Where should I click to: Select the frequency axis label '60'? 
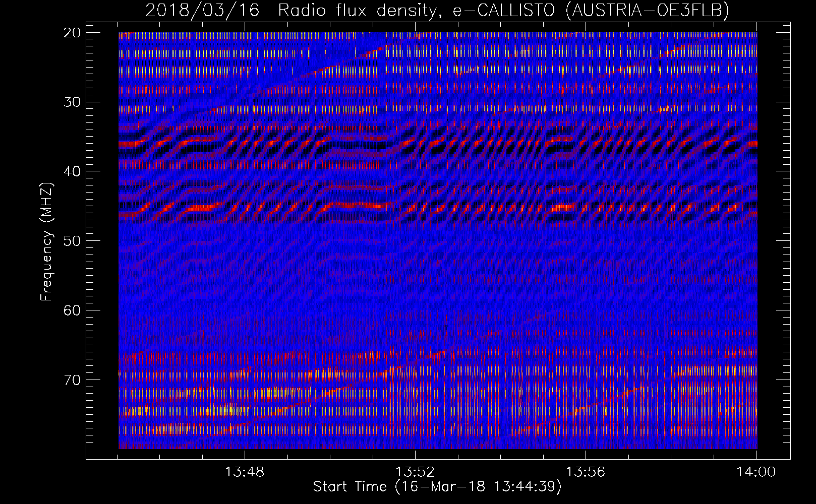click(x=72, y=310)
